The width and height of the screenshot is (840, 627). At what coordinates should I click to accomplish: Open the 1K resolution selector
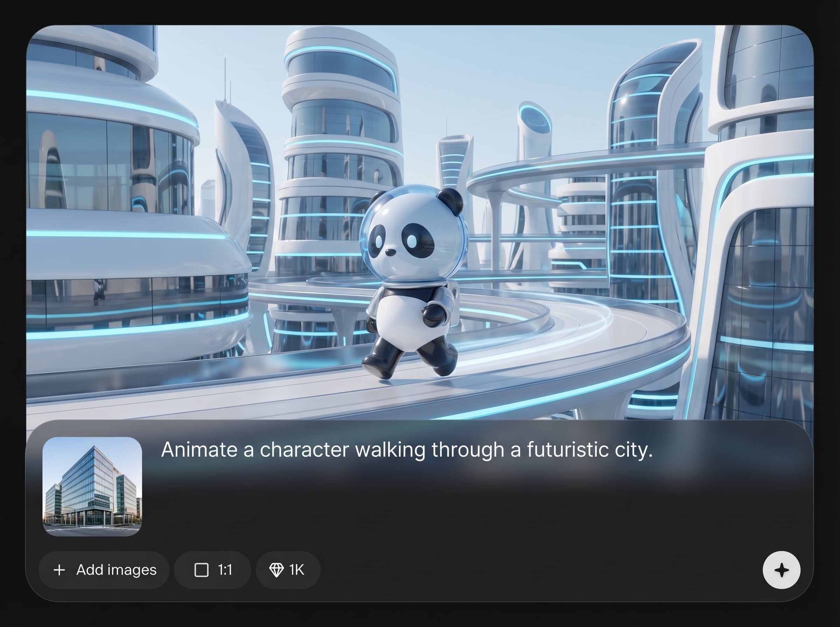coord(288,570)
